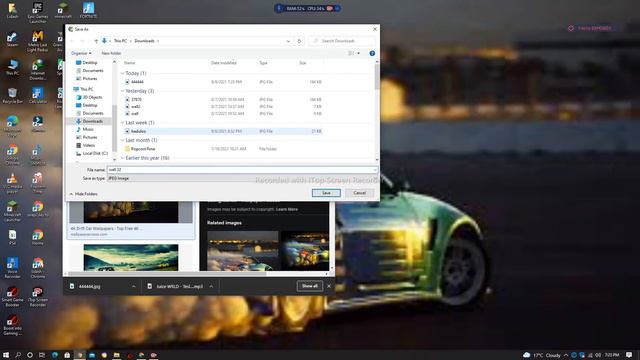Select the highlighted file under Last week

tap(222, 131)
